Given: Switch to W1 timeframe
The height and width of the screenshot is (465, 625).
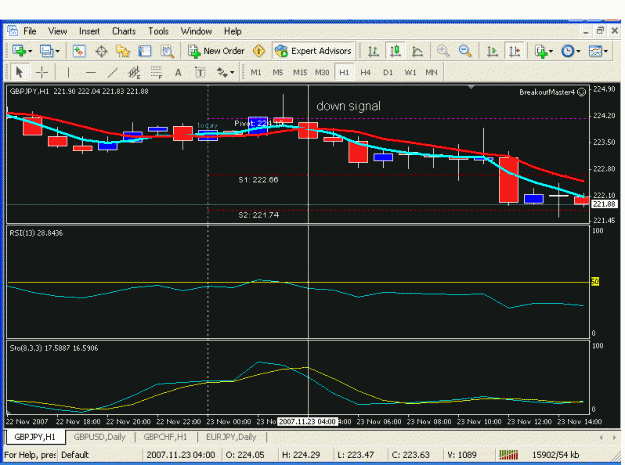Looking at the screenshot, I should (410, 73).
